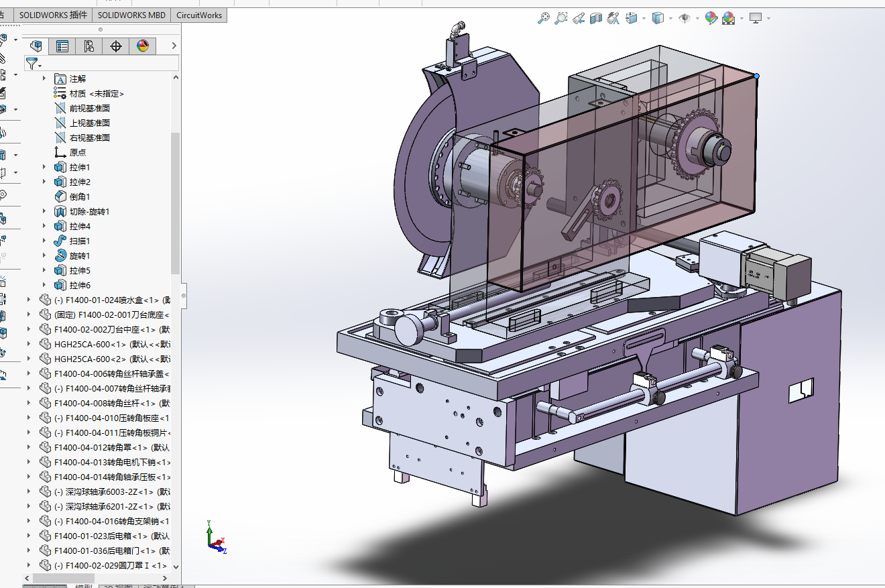Activate the Section View tool
This screenshot has width=885, height=588.
point(596,19)
